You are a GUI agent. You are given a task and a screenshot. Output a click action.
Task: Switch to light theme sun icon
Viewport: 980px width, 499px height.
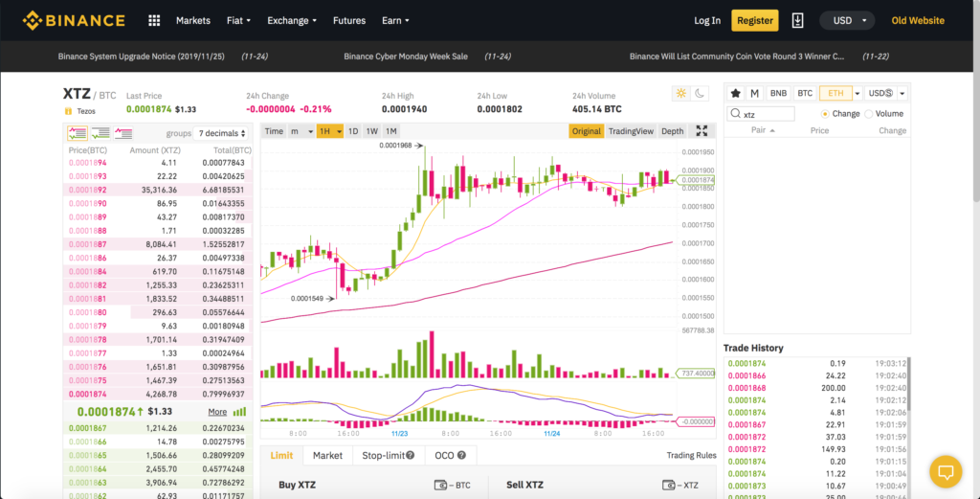(x=681, y=93)
